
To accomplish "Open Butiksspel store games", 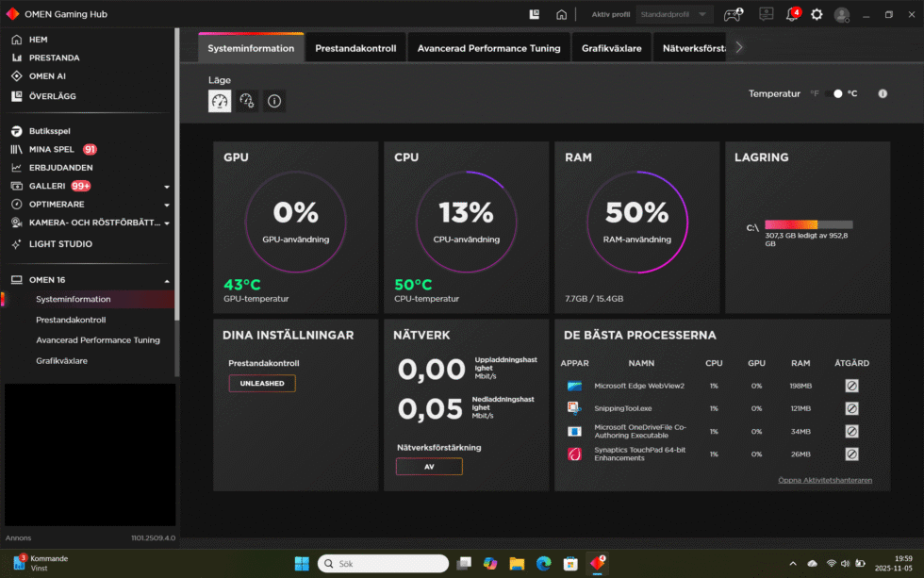I will 49,131.
